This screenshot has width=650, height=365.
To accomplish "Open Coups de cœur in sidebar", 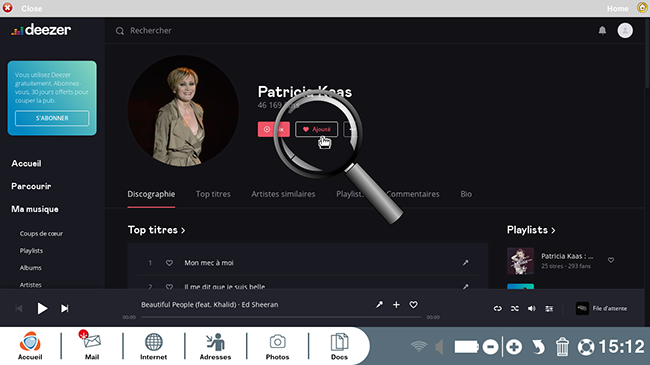I will coord(41,234).
